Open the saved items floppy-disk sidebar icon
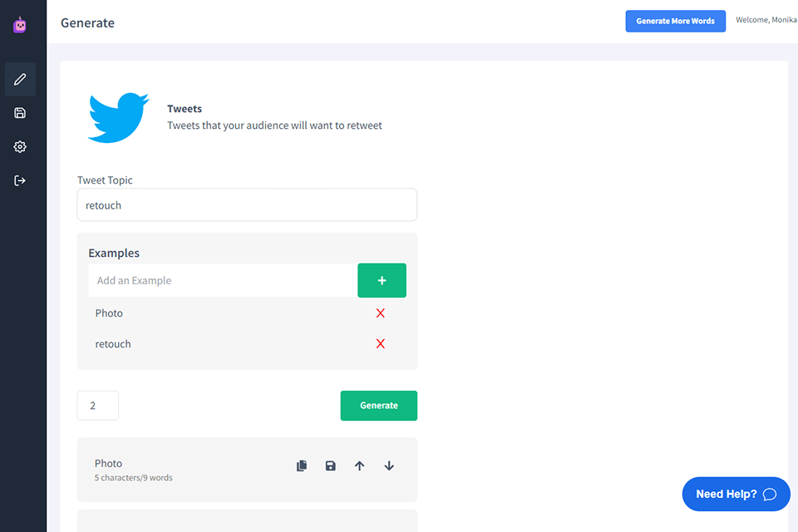 click(x=20, y=113)
